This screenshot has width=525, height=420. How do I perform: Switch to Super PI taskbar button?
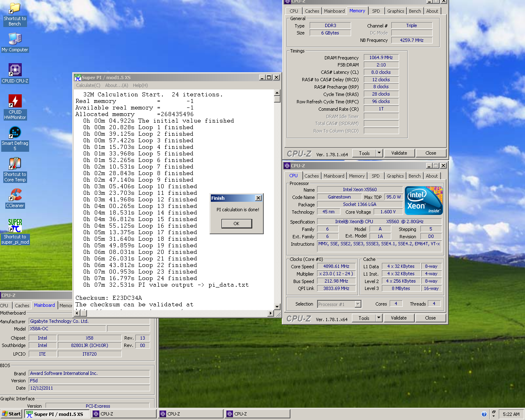pyautogui.click(x=57, y=414)
